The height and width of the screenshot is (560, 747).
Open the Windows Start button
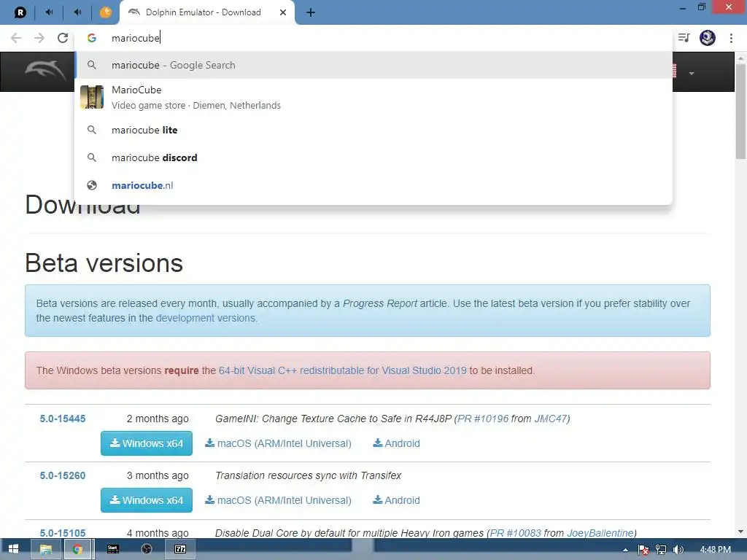click(13, 549)
